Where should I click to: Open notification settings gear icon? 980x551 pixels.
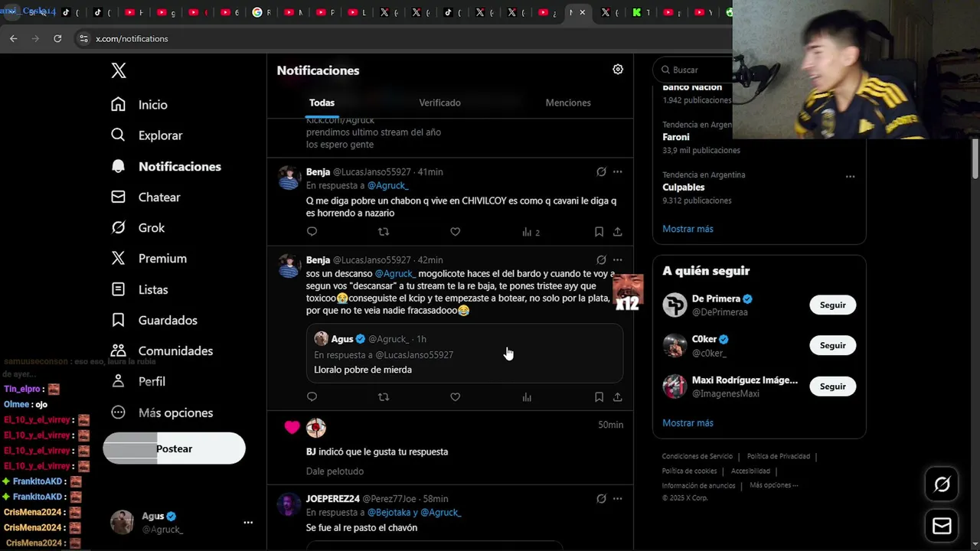618,70
